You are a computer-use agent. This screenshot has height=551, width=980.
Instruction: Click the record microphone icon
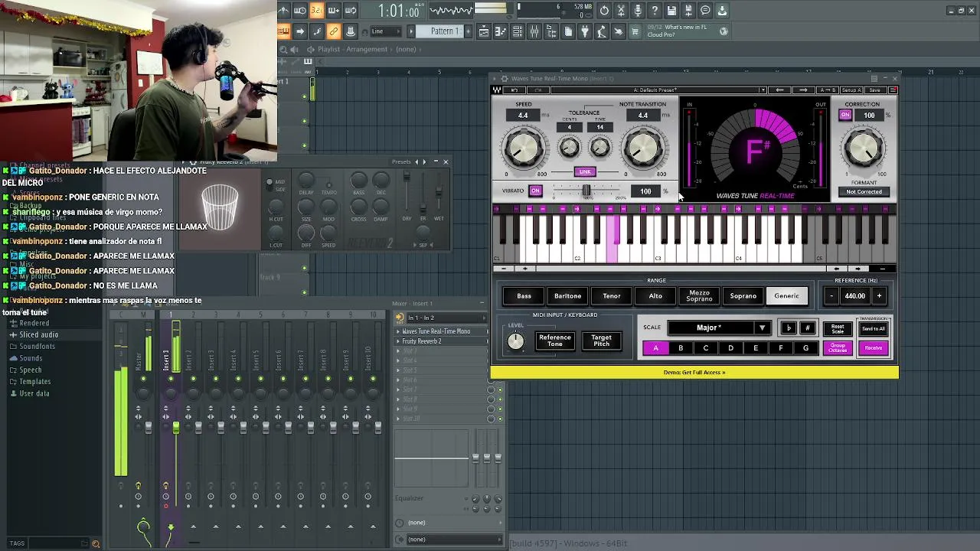click(x=638, y=11)
